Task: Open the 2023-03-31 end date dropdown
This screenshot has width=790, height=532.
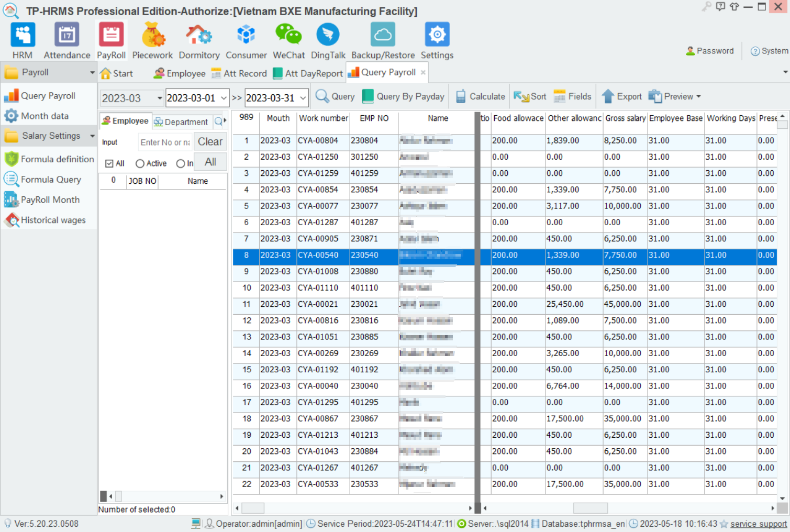Action: (303, 98)
